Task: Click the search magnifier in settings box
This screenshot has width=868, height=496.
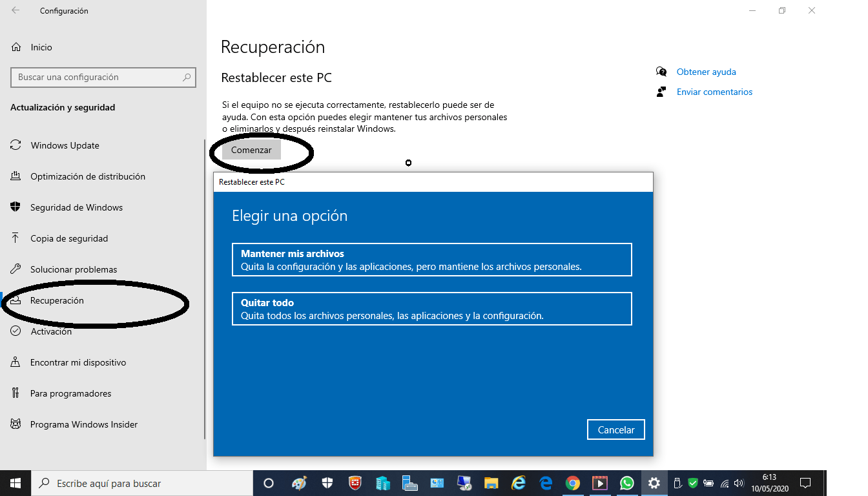Action: [x=187, y=77]
